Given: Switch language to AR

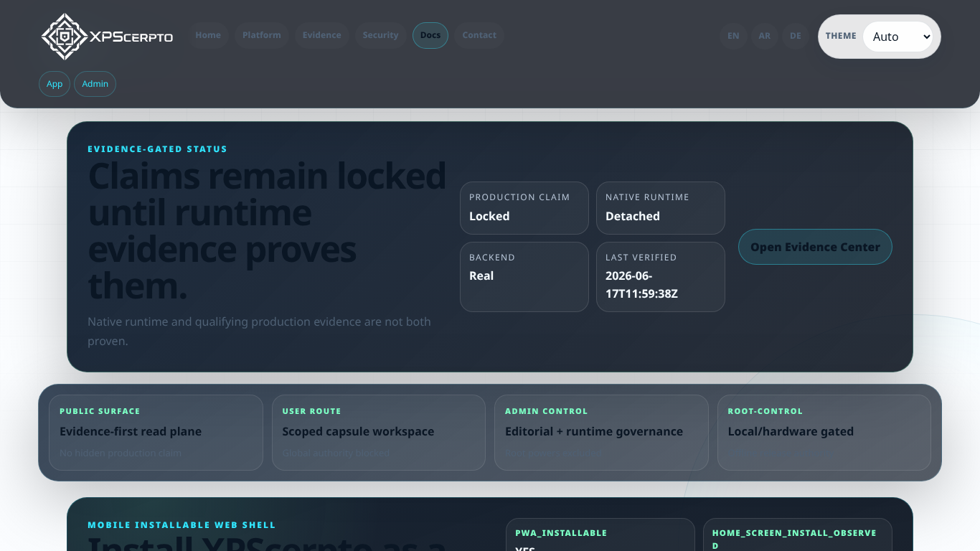Looking at the screenshot, I should 765,36.
